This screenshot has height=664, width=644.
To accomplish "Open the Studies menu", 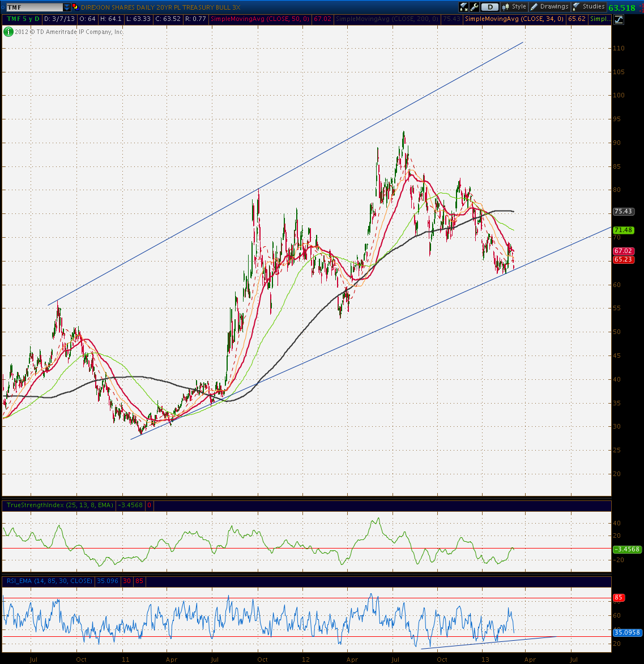I will 589,7.
